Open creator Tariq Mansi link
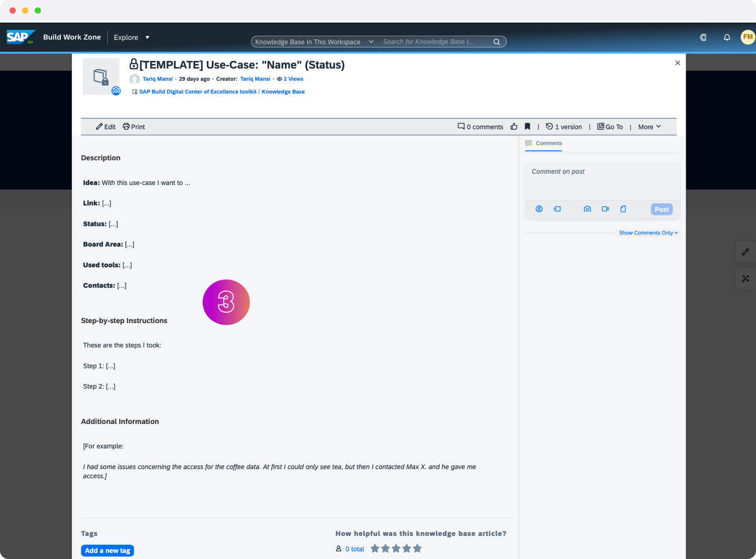This screenshot has height=559, width=756. click(255, 79)
